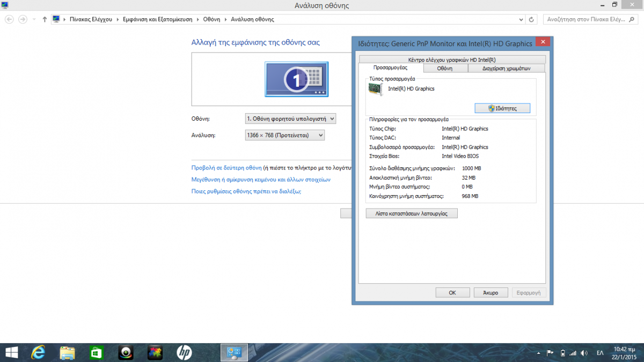This screenshot has width=644, height=362.
Task: Switch to Διαχείριση χρωμάτων tab
Action: [x=506, y=69]
